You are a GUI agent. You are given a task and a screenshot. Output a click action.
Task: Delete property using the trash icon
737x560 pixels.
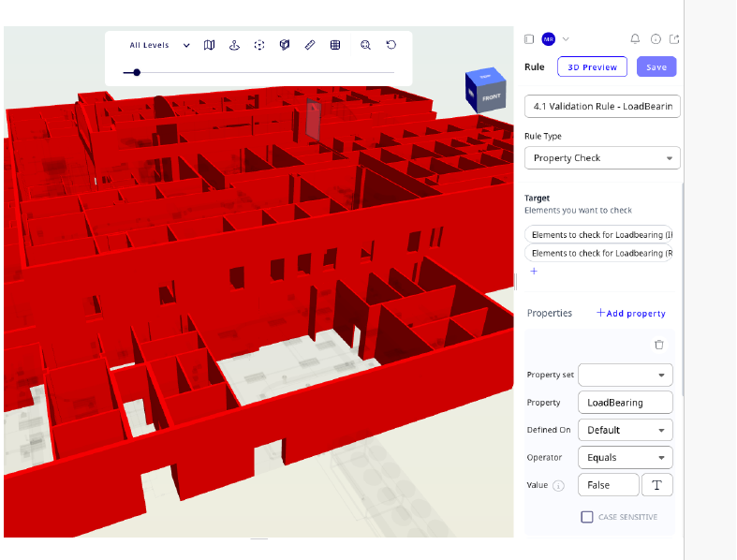pyautogui.click(x=659, y=345)
